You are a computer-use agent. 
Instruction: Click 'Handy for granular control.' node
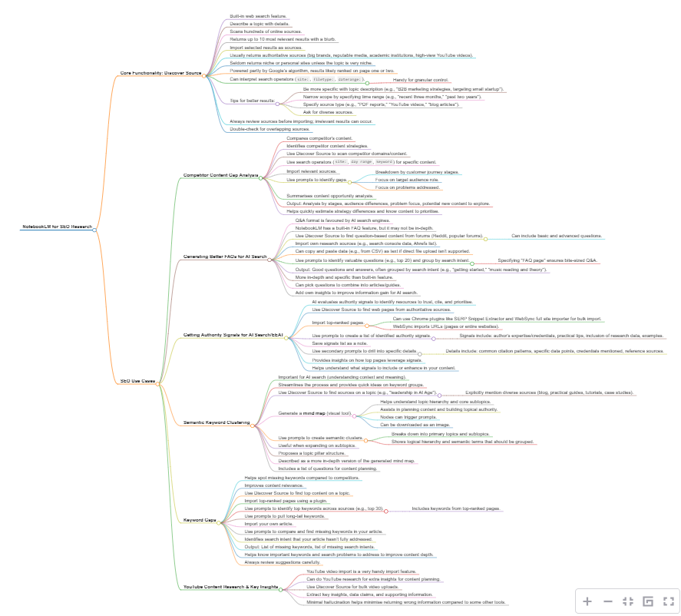pyautogui.click(x=421, y=80)
